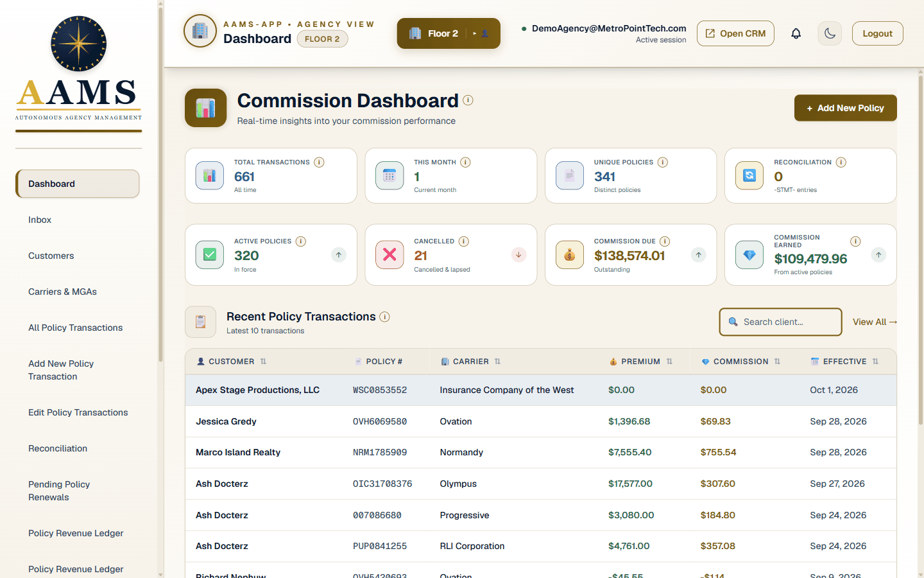
Task: Click the building icon in the header
Action: 200,31
